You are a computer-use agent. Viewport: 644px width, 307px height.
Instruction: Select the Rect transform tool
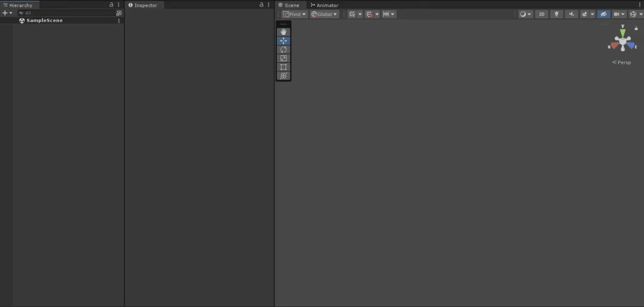283,67
